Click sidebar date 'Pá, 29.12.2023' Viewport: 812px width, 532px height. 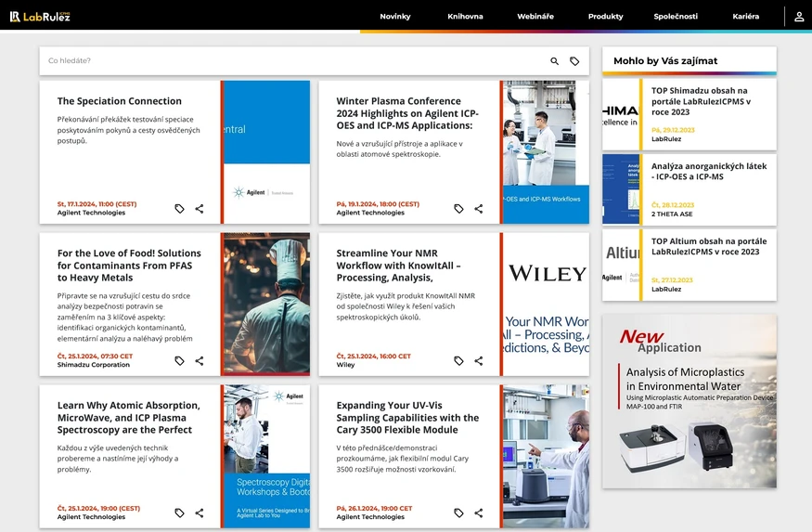pos(673,130)
